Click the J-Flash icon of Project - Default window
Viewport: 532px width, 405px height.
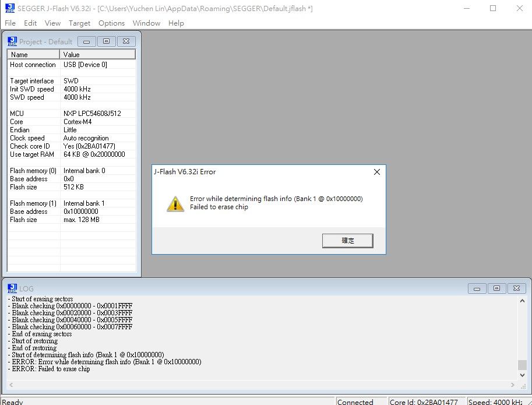point(12,41)
